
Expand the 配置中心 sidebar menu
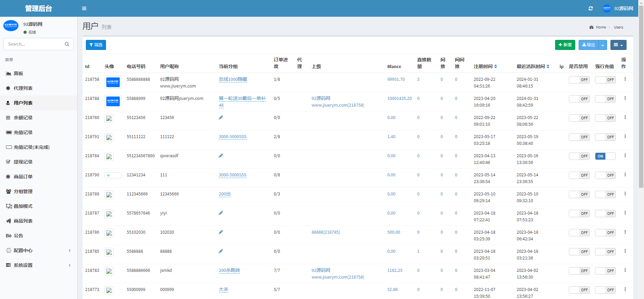point(39,250)
